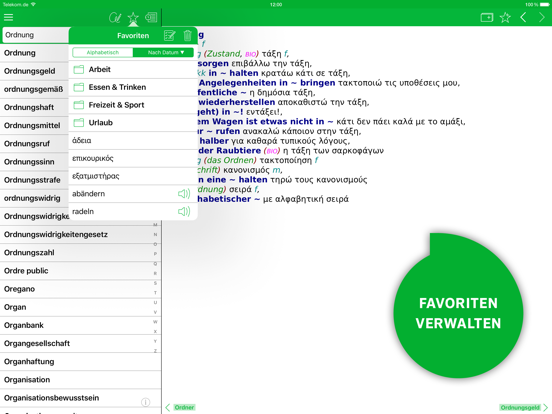Select favorite radeln
552x414 pixels.
(x=133, y=211)
